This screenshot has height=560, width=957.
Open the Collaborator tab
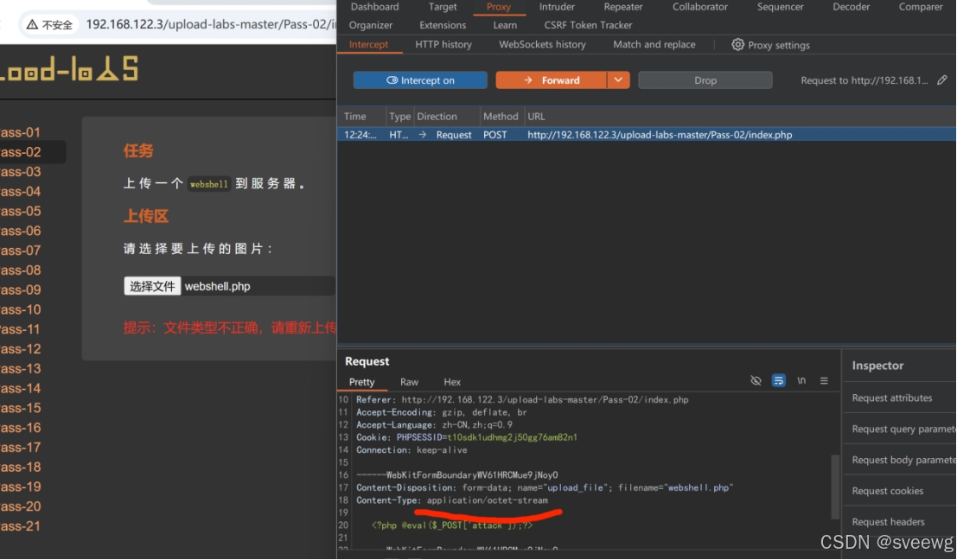[x=700, y=7]
